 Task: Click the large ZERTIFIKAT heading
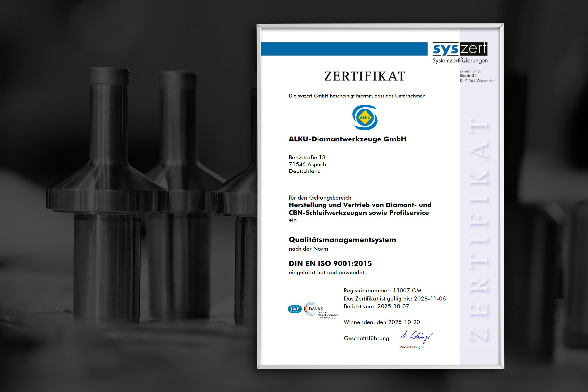(x=365, y=76)
